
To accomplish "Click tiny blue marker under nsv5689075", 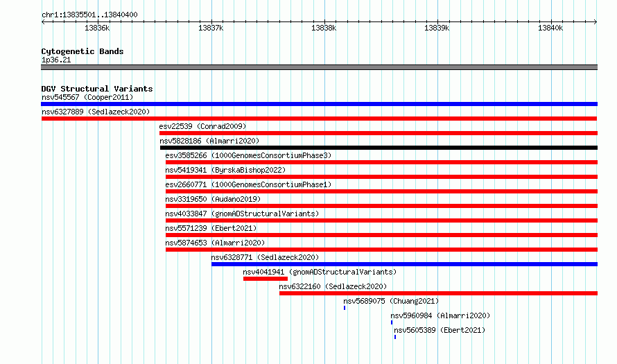I will (x=345, y=308).
